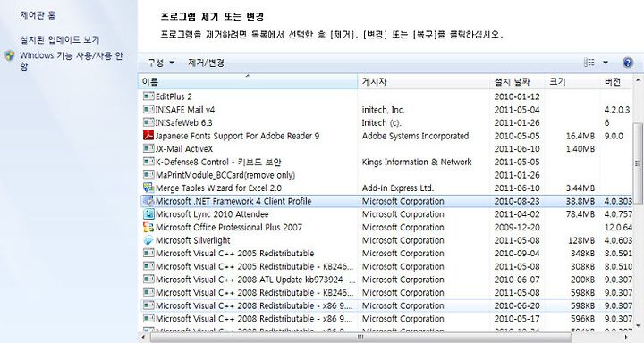Open Windows 기능 사용/사용 안 함 link
Image resolution: width=644 pixels, height=343 pixels.
click(x=72, y=61)
